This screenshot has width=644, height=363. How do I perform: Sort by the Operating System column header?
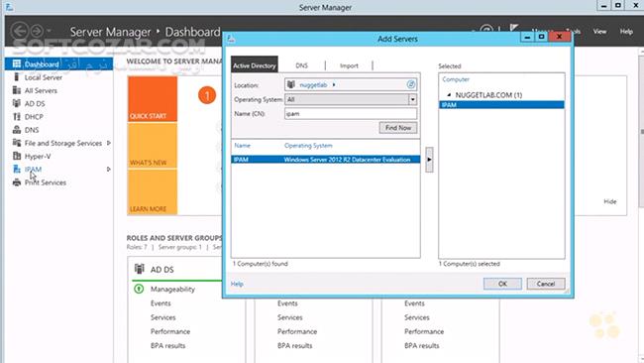308,146
